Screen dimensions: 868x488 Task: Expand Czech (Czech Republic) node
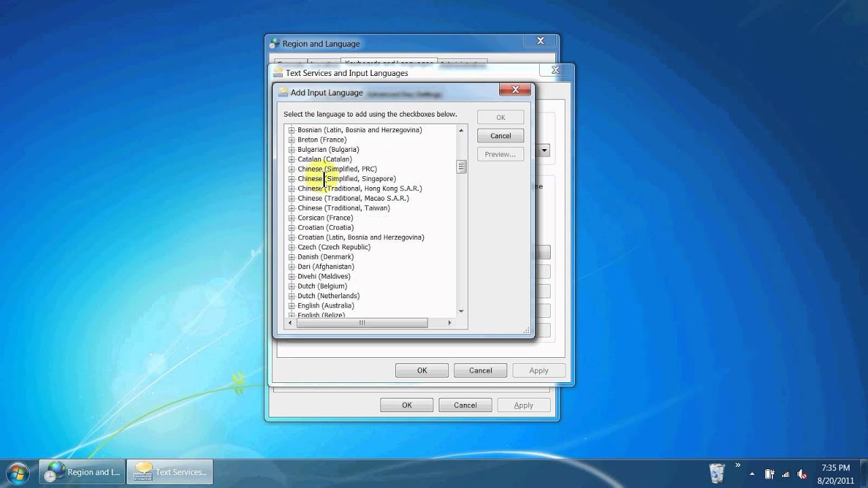292,247
